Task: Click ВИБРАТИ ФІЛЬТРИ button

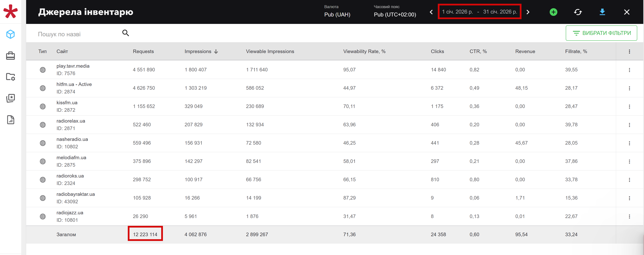Action: [601, 33]
